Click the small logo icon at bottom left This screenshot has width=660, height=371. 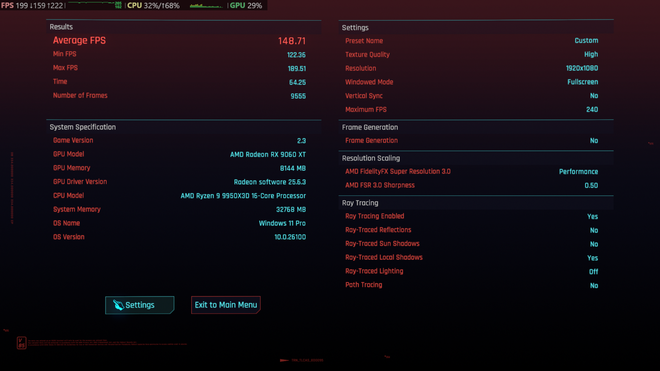pyautogui.click(x=21, y=342)
